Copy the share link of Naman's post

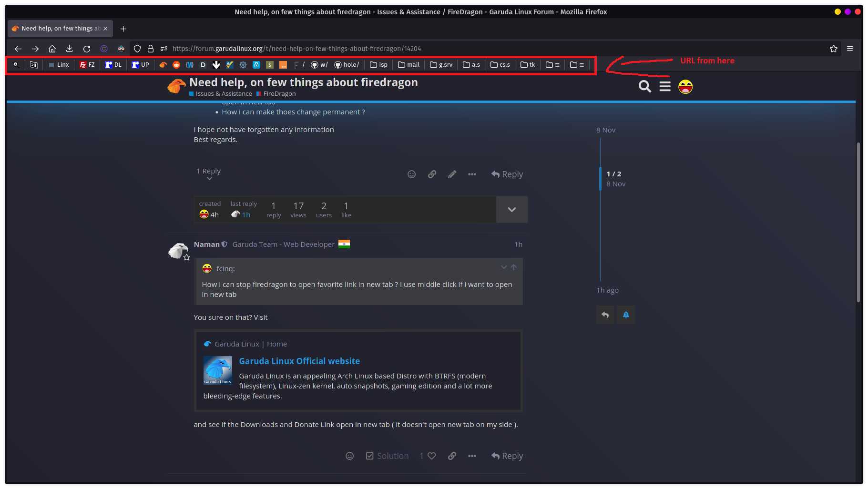452,456
